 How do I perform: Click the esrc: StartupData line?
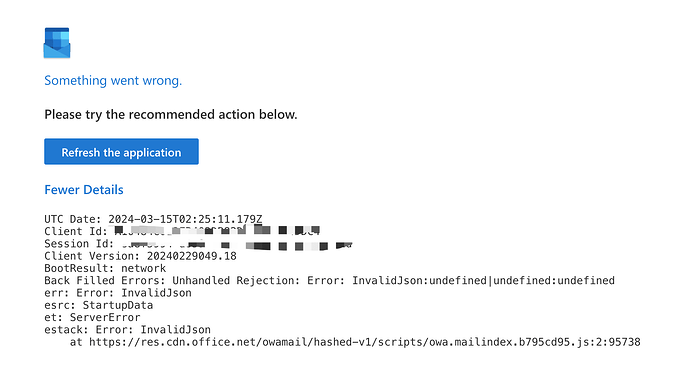click(99, 305)
